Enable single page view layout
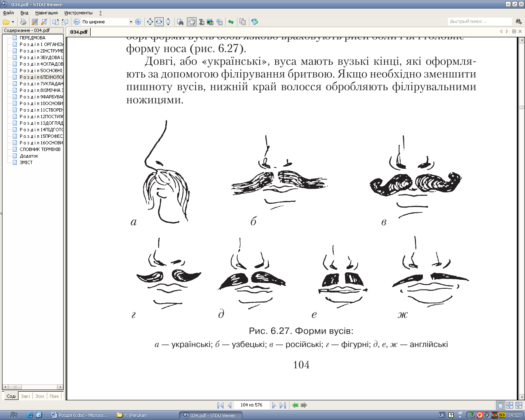525x420 pixels. tap(500, 405)
